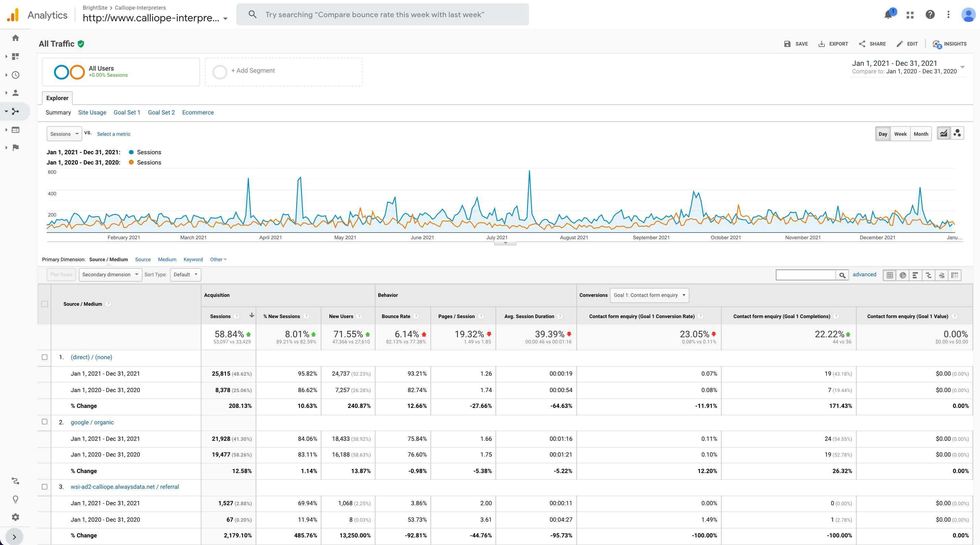Switch to motion chart view icon

pos(957,134)
